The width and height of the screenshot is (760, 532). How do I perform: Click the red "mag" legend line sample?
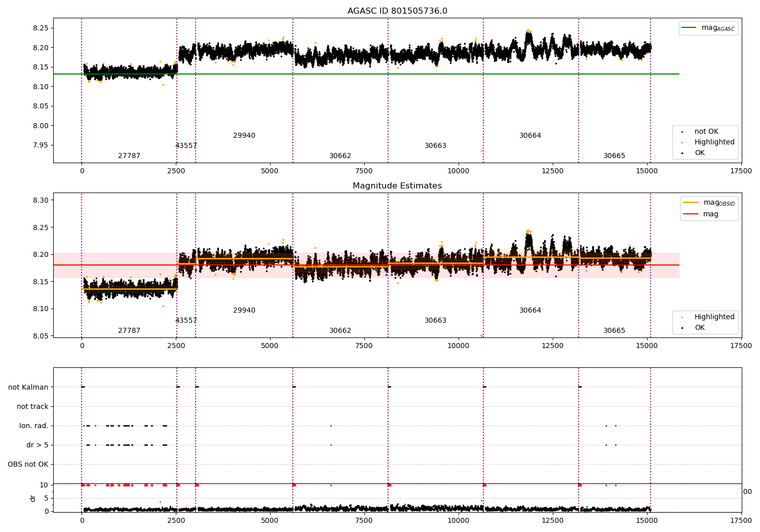tap(691, 214)
